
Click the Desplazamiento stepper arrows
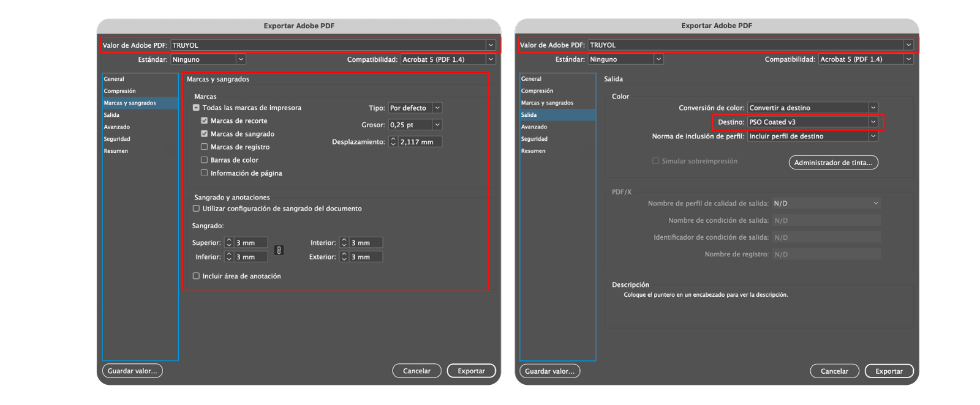pyautogui.click(x=393, y=142)
